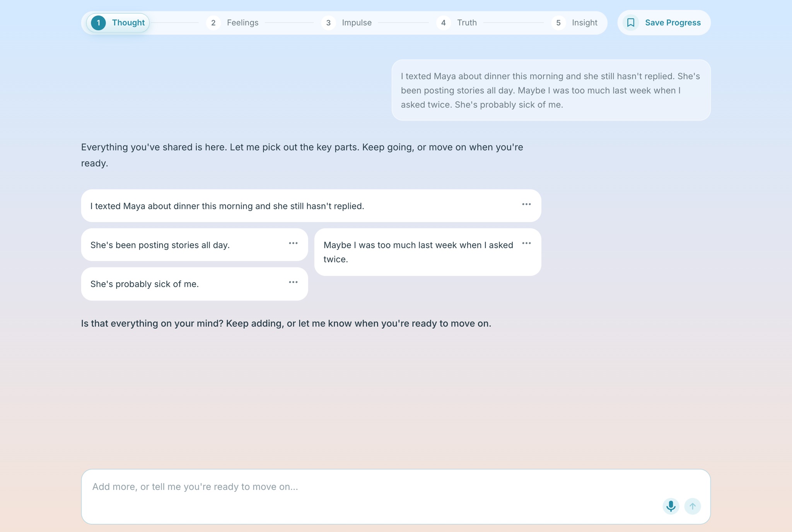Click the 'Everything you've shared is here' message
The image size is (792, 532).
[x=302, y=155]
